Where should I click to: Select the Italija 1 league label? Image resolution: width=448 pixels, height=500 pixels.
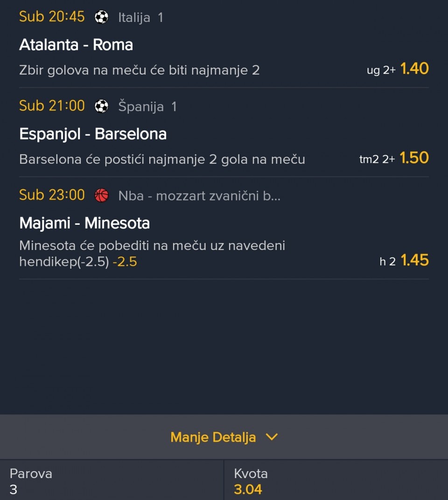coord(140,18)
